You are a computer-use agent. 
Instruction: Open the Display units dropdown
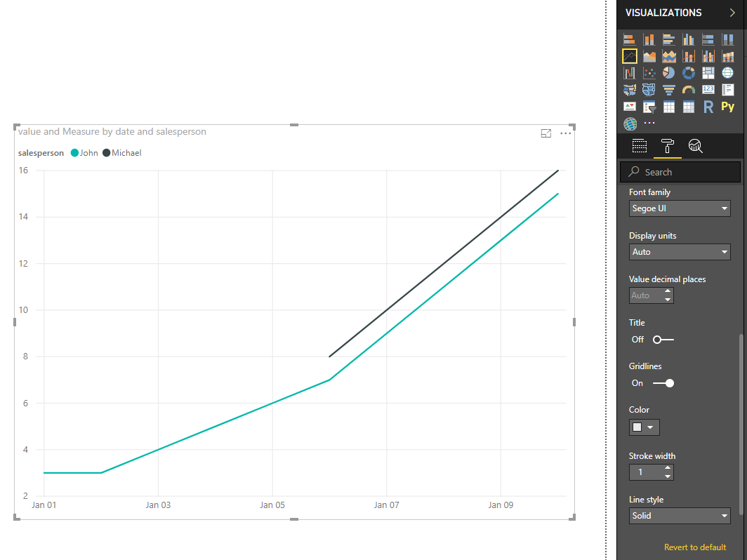point(680,252)
